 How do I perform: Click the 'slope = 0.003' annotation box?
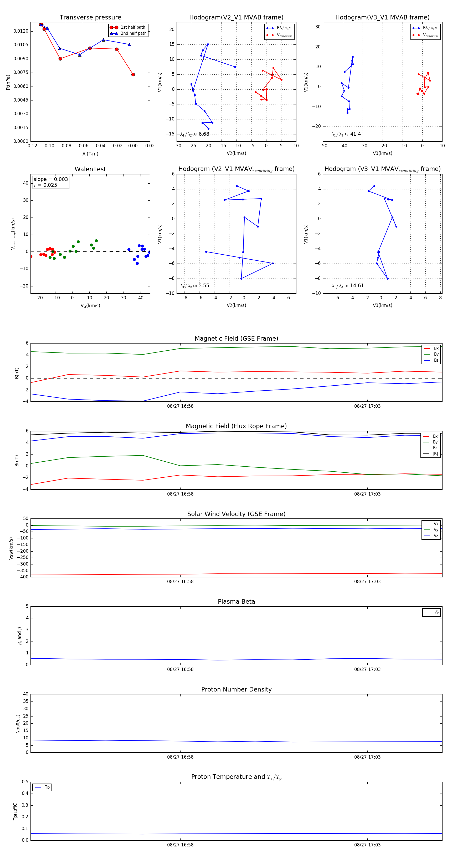51,182
